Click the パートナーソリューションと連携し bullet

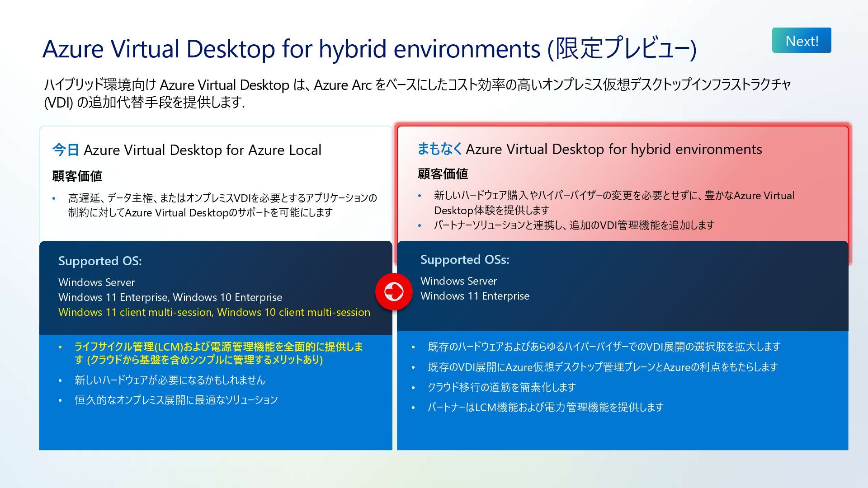574,225
